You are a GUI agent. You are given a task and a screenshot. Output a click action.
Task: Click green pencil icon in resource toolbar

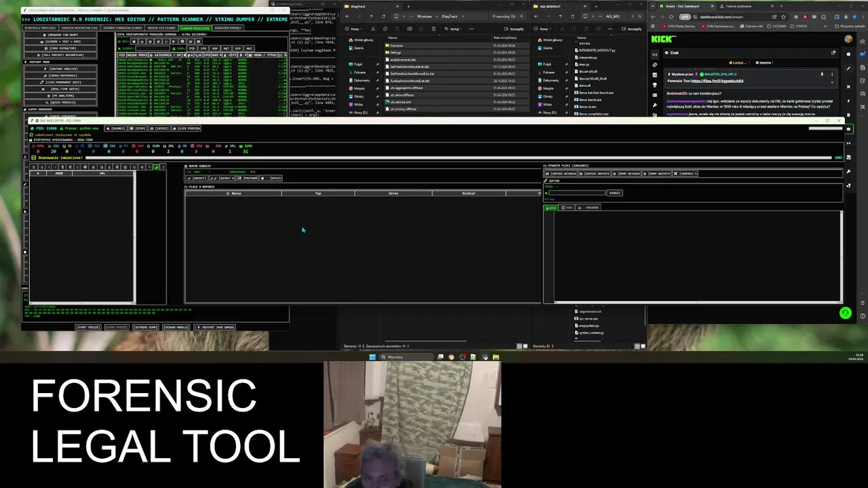[156, 167]
